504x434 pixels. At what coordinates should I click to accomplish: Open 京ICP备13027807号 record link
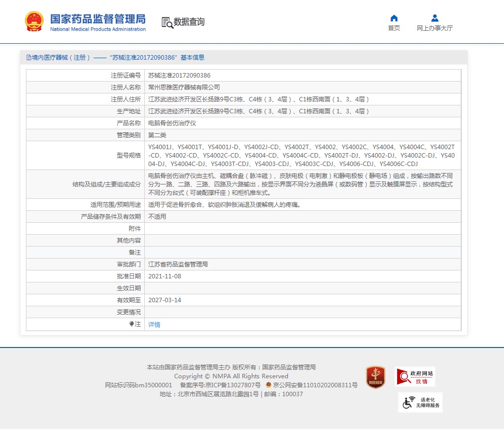[220, 385]
